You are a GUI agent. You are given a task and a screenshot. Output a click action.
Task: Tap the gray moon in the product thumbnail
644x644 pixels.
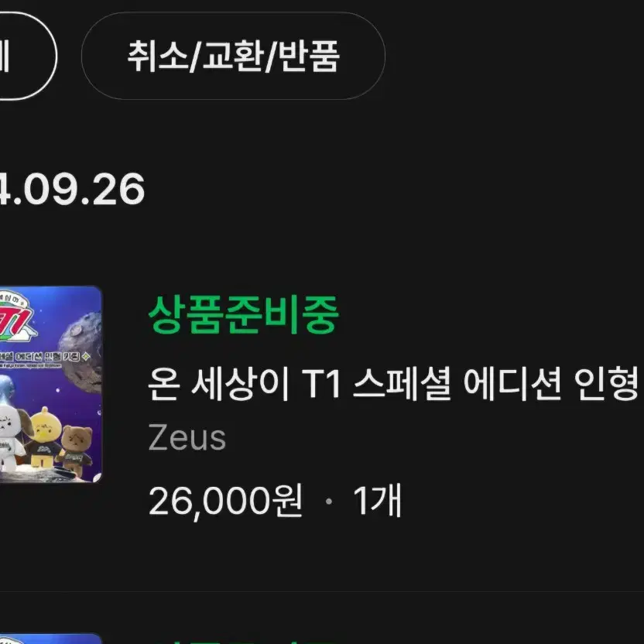[81, 351]
